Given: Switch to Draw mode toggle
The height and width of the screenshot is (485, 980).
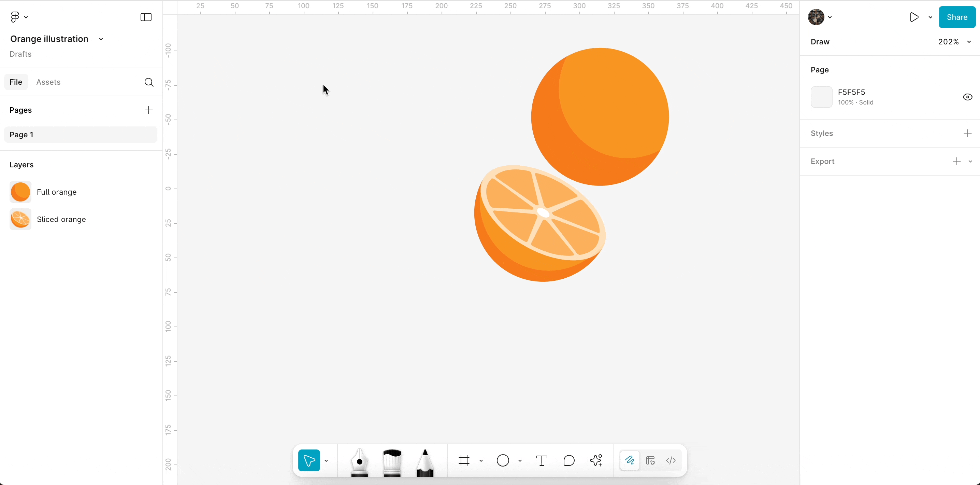Looking at the screenshot, I should point(630,461).
